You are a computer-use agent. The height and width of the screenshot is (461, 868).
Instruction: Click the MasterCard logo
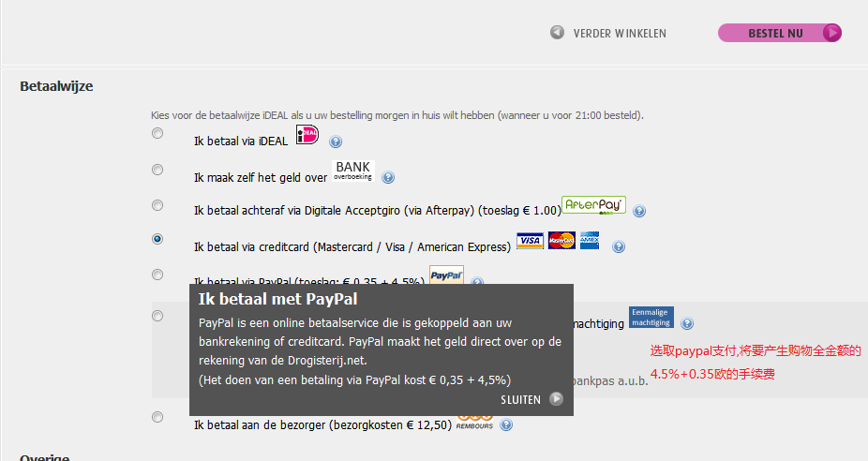[561, 241]
